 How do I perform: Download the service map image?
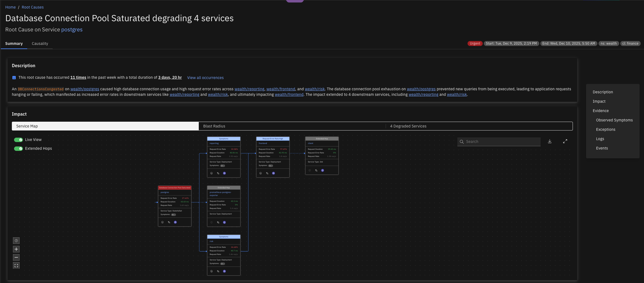pos(550,141)
